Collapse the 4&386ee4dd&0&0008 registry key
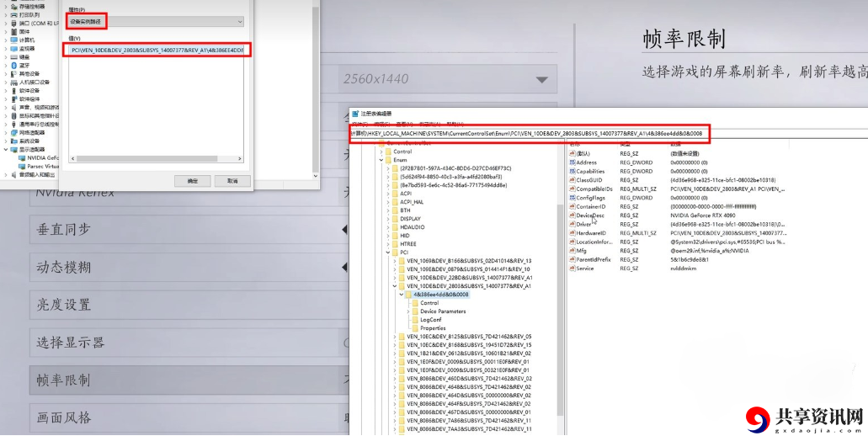Image resolution: width=868 pixels, height=436 pixels. coord(402,295)
